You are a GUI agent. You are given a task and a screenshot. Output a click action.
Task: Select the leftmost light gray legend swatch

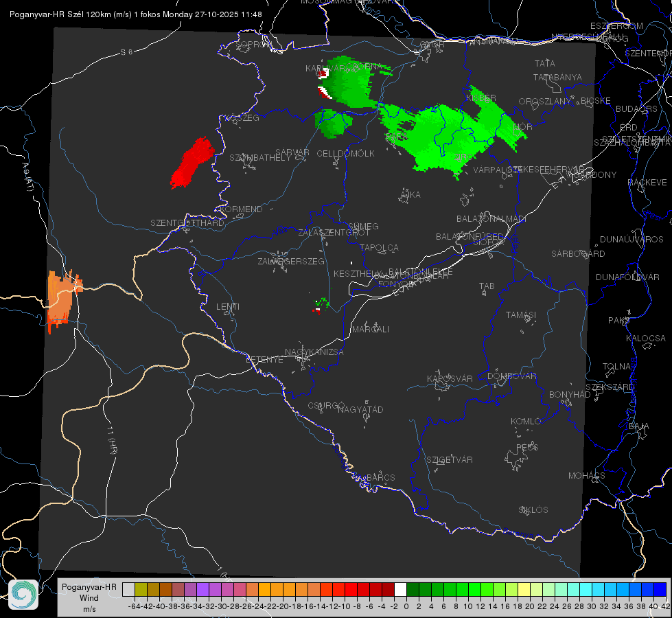coord(128,590)
